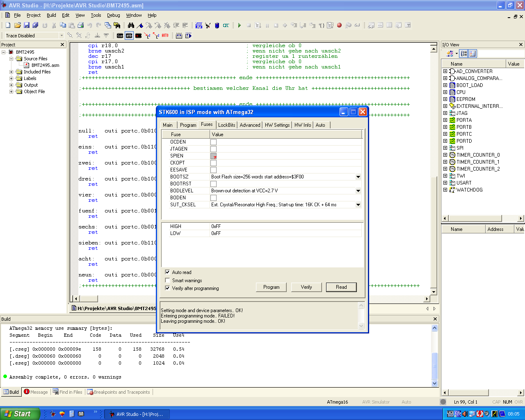This screenshot has width=525, height=420.
Task: Click the copy toolbar icon
Action: (x=63, y=25)
